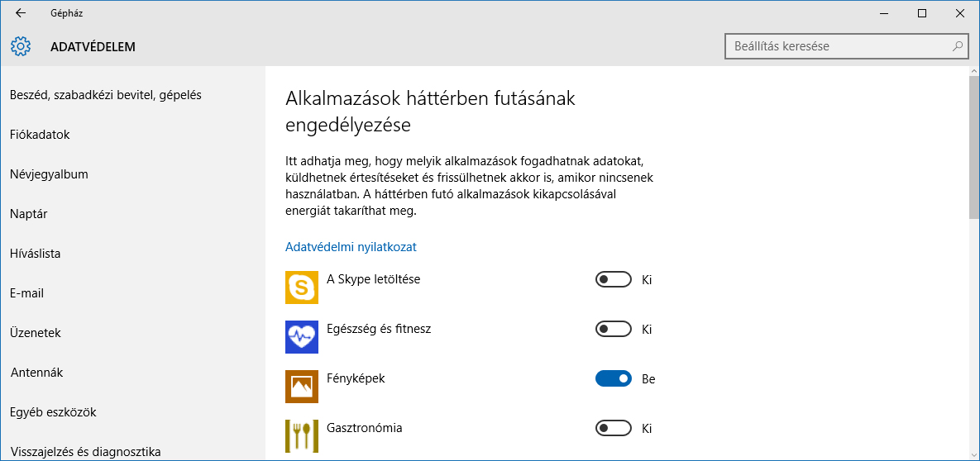The width and height of the screenshot is (980, 461).
Task: Disable the Fényképek background toggle
Action: [613, 379]
